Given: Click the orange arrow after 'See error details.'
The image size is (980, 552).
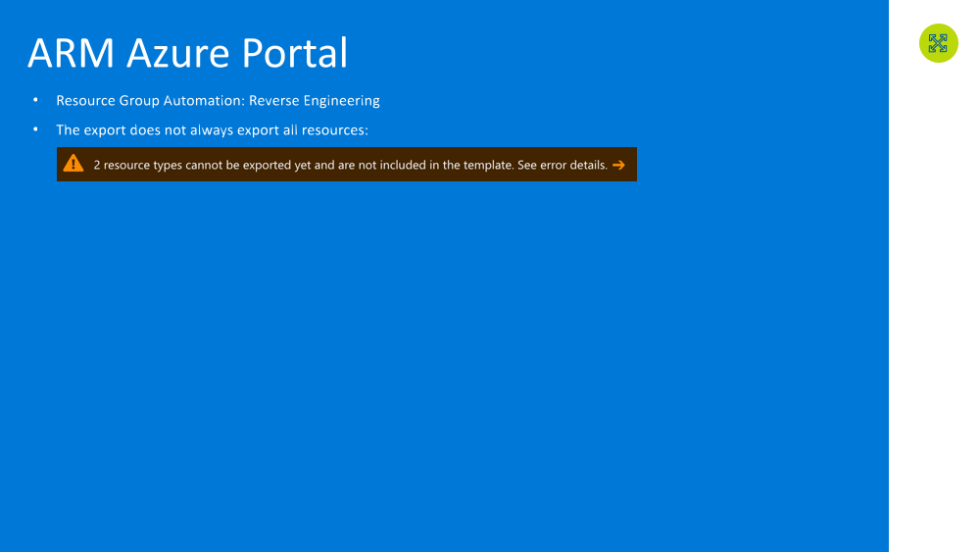Looking at the screenshot, I should point(618,165).
